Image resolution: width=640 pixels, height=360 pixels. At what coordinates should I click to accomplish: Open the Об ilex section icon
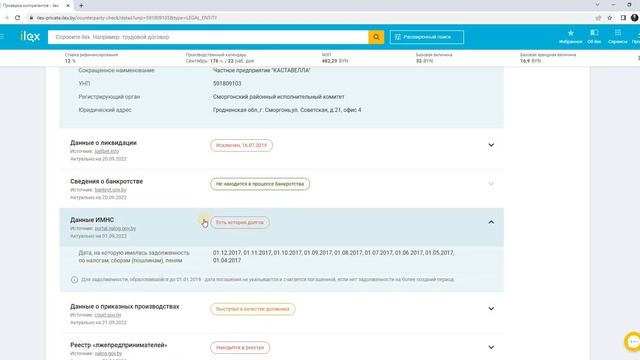click(594, 36)
